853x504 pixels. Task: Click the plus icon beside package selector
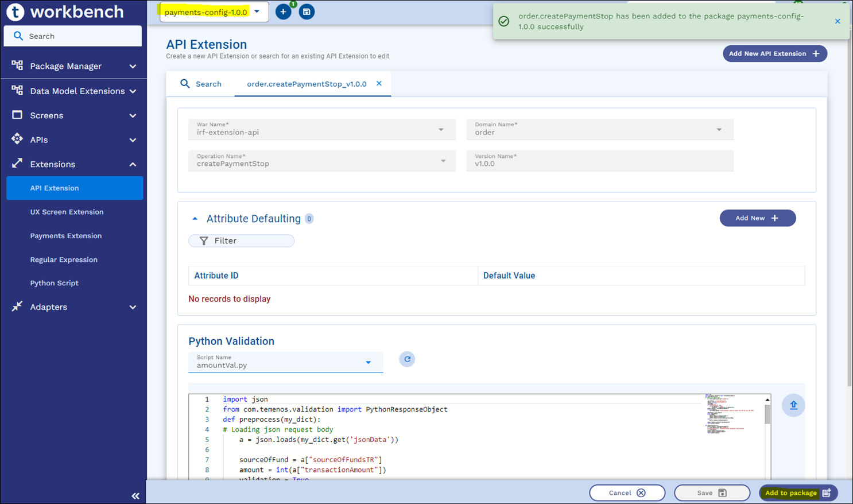tap(283, 12)
